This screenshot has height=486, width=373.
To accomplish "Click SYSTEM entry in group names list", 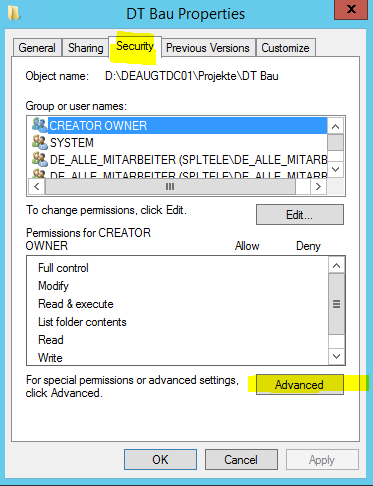I will (x=72, y=143).
